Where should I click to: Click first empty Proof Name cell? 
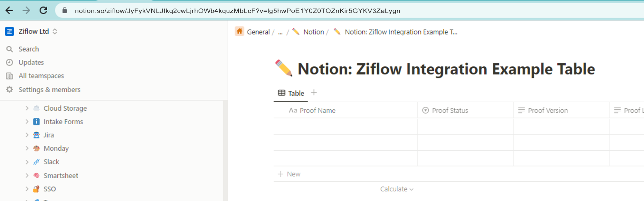[345, 126]
